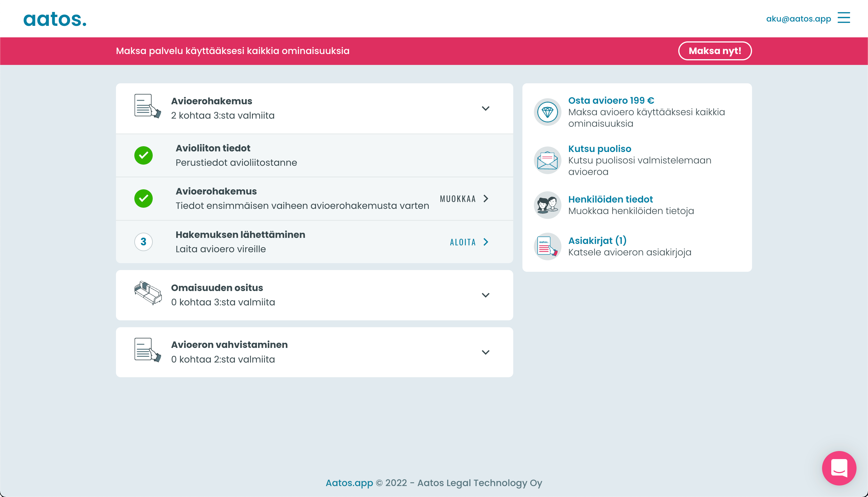The image size is (868, 497).
Task: Open Henkilöiden tiedot link
Action: 611,199
